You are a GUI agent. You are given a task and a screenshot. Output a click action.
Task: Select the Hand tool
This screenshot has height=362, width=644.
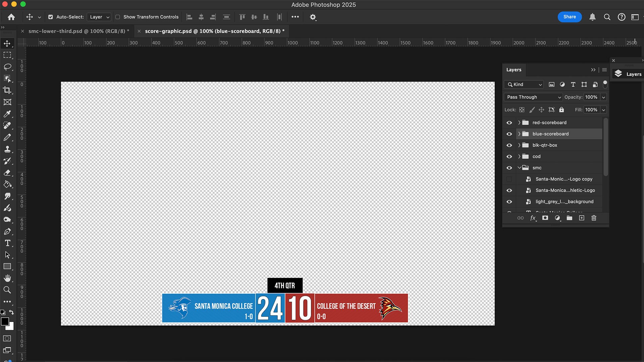click(x=7, y=278)
